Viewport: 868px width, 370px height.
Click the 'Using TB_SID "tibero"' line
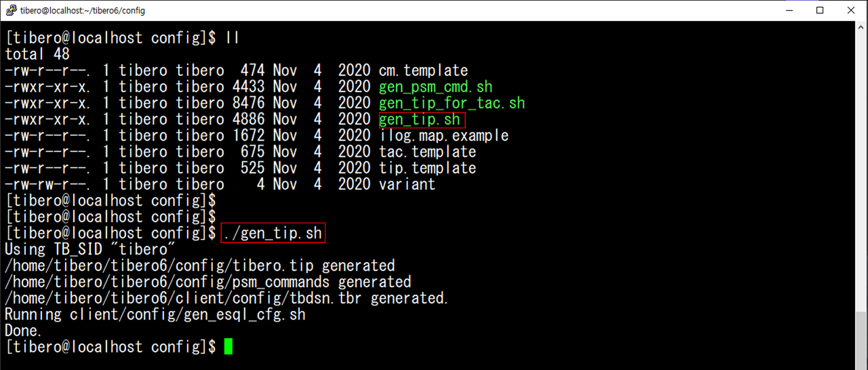tap(90, 250)
